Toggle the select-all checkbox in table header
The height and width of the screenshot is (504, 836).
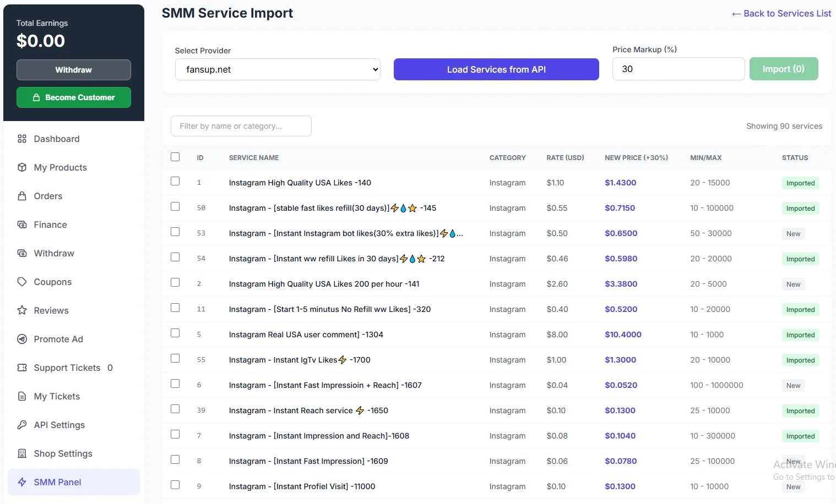pos(175,157)
